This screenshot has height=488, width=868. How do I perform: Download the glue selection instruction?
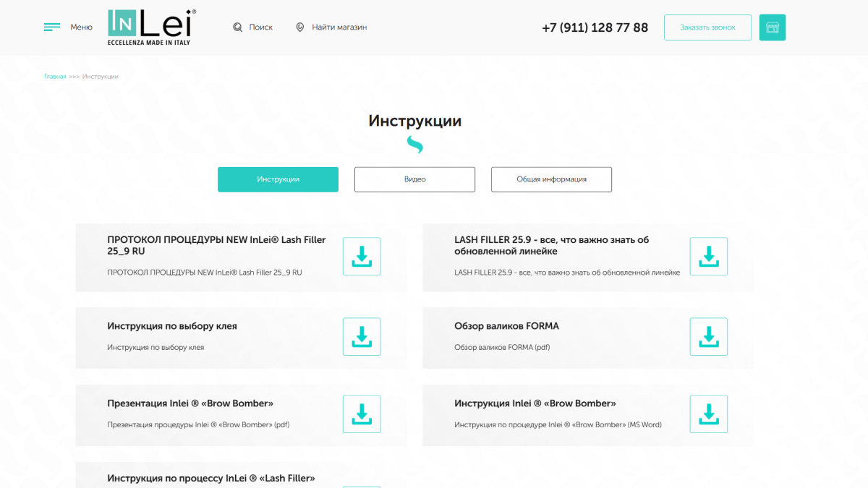[362, 336]
